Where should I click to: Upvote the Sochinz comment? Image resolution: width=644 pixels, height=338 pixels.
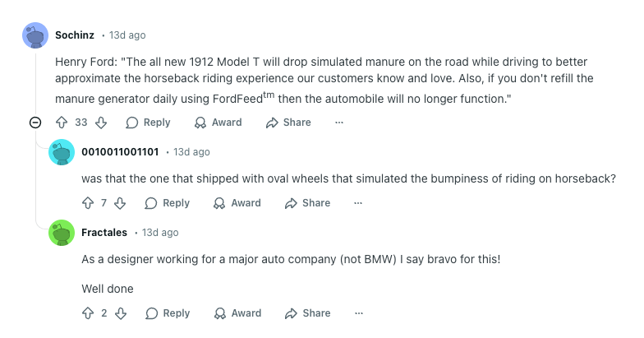[x=62, y=123]
